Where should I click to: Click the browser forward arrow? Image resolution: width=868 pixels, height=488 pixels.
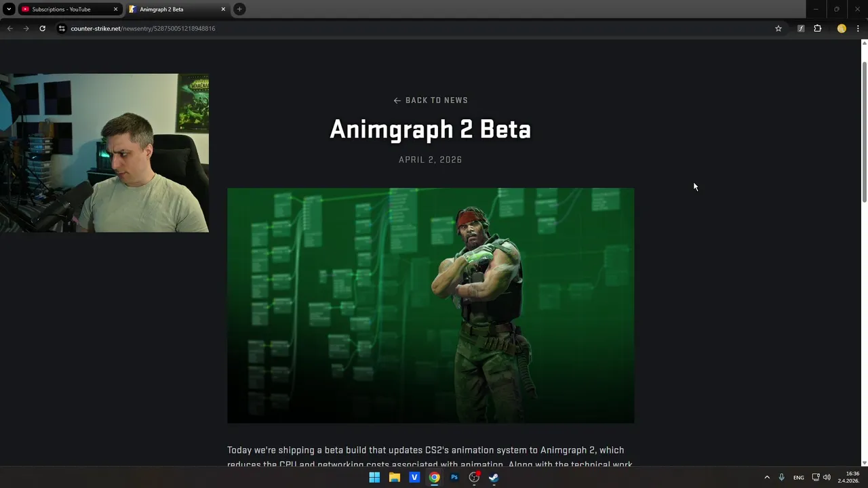pyautogui.click(x=26, y=28)
